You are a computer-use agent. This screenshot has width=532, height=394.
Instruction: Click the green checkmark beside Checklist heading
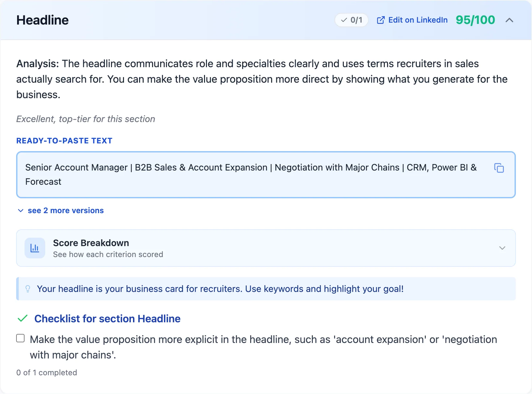[x=23, y=318]
